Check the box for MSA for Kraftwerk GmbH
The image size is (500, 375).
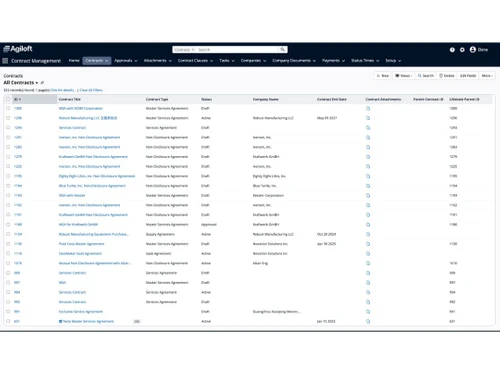[x=8, y=224]
